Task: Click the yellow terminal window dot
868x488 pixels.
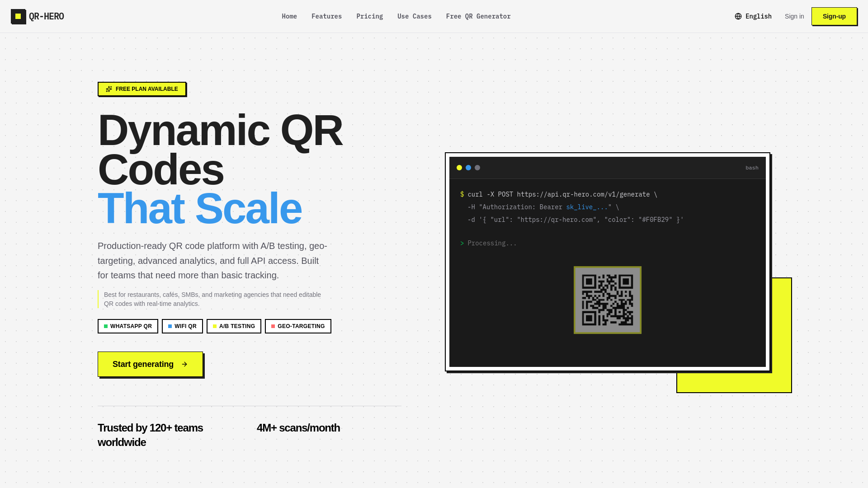Action: pos(459,168)
